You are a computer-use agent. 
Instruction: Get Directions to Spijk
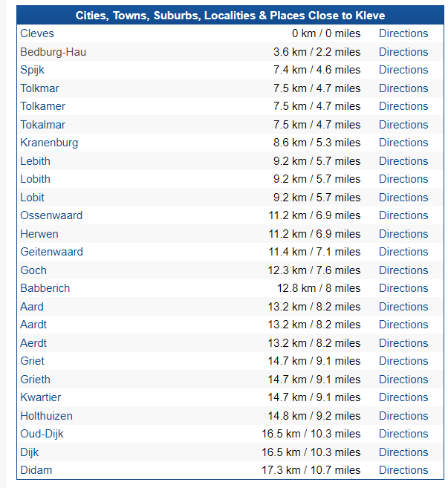[x=403, y=70]
